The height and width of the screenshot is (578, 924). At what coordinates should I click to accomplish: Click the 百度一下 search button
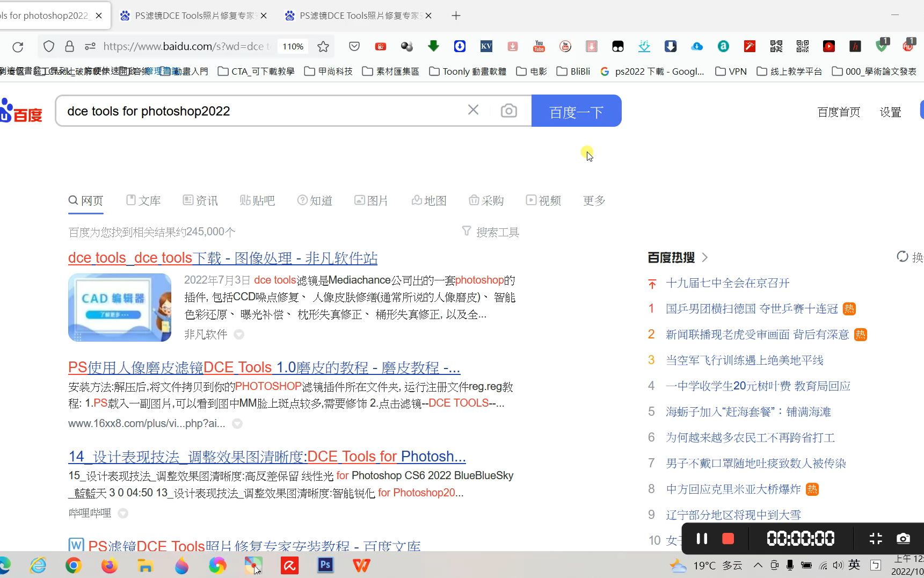tap(576, 111)
